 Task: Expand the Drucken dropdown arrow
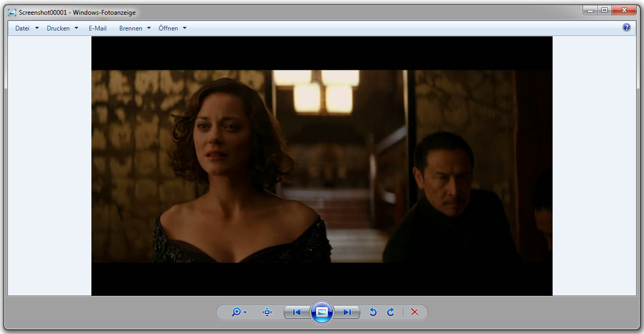pyautogui.click(x=76, y=28)
